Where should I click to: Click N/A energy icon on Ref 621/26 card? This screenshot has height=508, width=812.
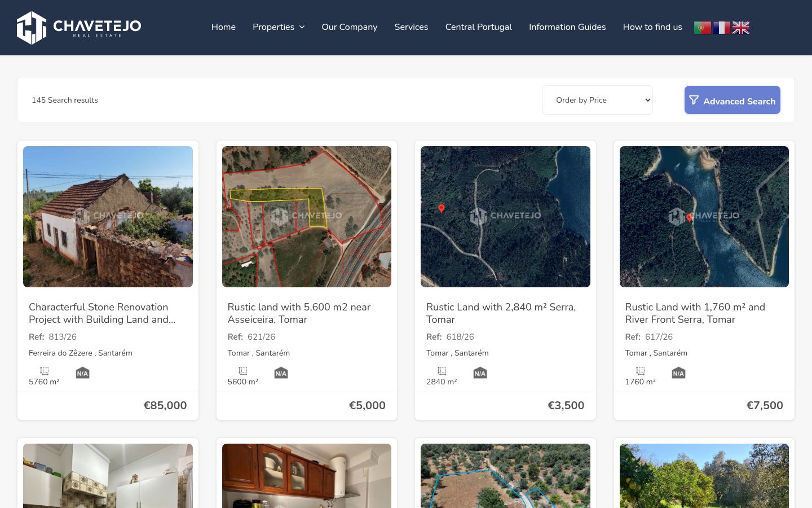point(281,373)
